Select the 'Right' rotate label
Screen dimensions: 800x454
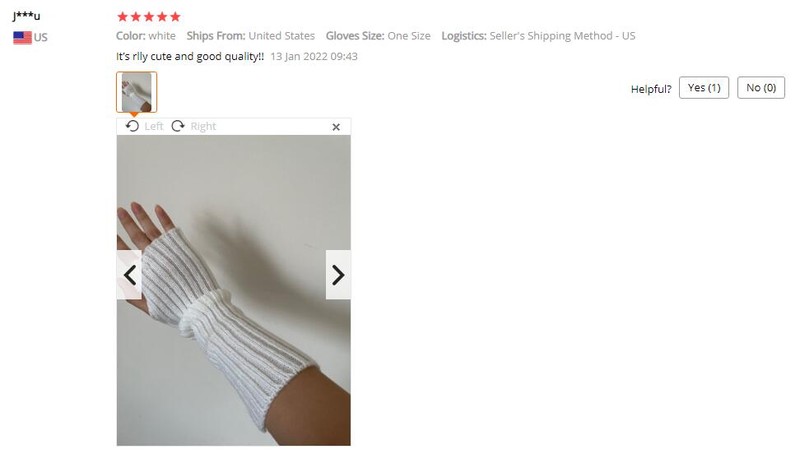pos(203,126)
